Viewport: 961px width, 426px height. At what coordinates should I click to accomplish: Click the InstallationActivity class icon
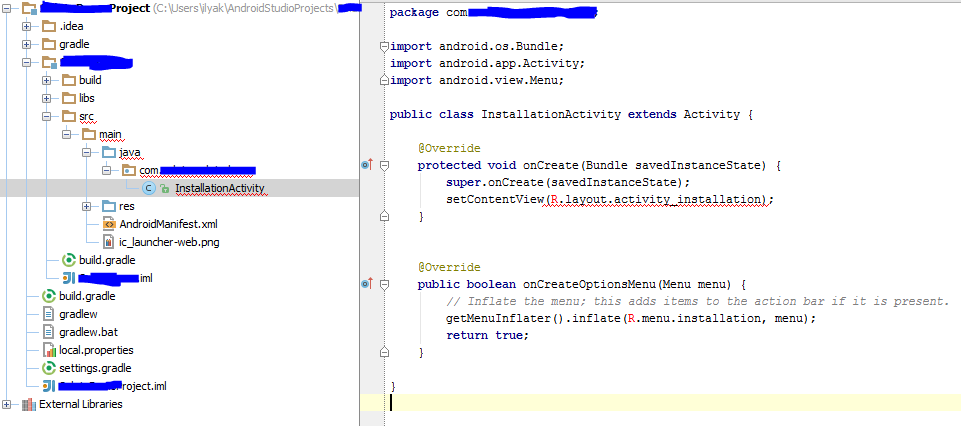(149, 188)
